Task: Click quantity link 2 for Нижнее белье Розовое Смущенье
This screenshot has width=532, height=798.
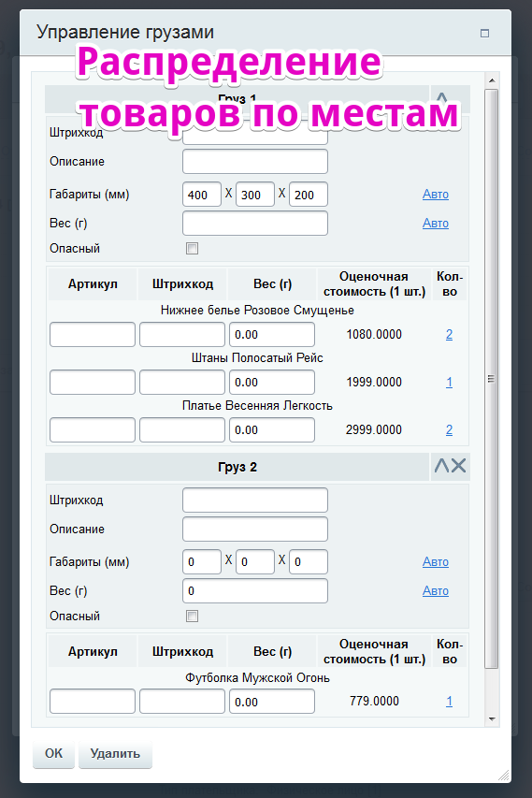Action: coord(449,334)
